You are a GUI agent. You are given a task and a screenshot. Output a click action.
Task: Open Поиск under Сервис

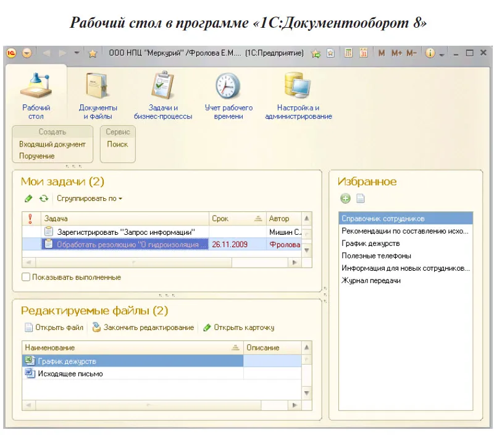pos(117,145)
